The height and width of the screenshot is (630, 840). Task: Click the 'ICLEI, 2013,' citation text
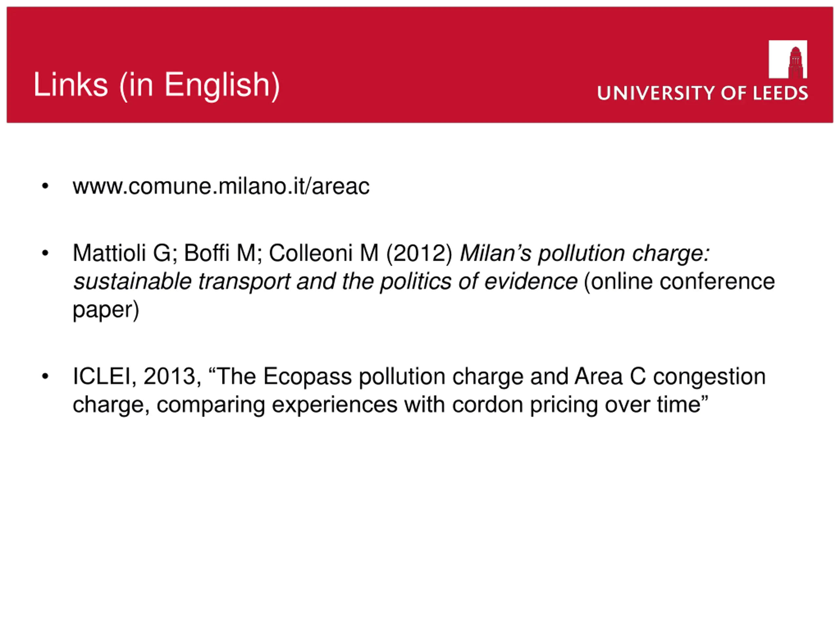tap(137, 376)
